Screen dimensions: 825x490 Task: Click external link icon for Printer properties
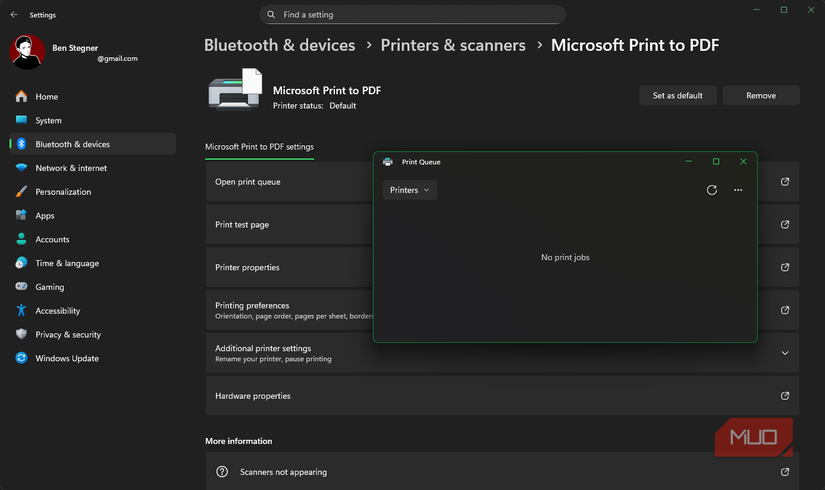click(784, 267)
